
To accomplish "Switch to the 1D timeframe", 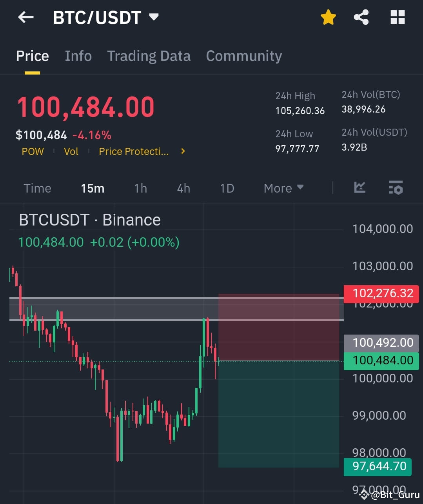I will coord(227,188).
